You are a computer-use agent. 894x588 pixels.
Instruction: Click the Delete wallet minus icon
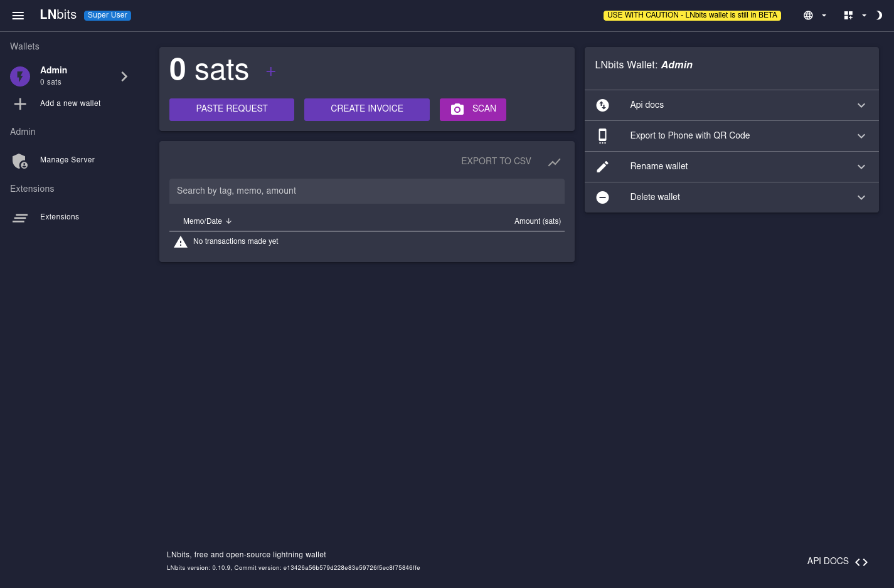(602, 197)
